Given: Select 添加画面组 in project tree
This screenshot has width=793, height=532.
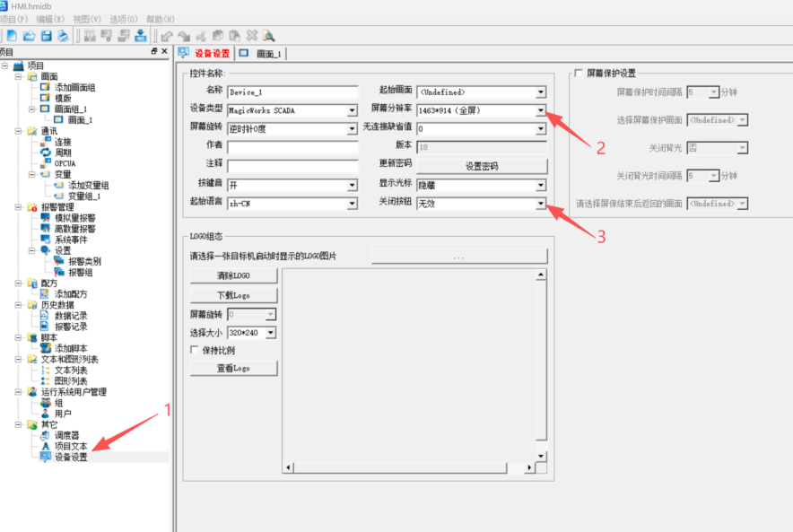Looking at the screenshot, I should [74, 88].
